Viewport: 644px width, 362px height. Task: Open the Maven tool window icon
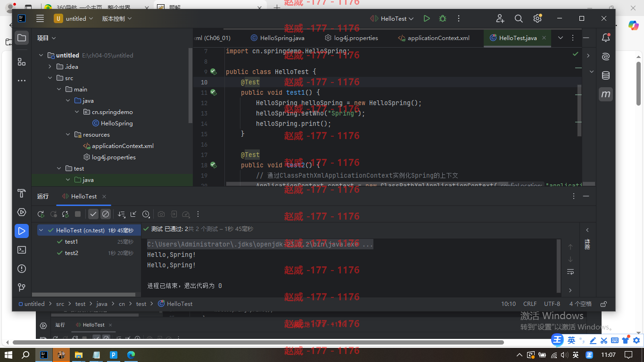pyautogui.click(x=606, y=94)
